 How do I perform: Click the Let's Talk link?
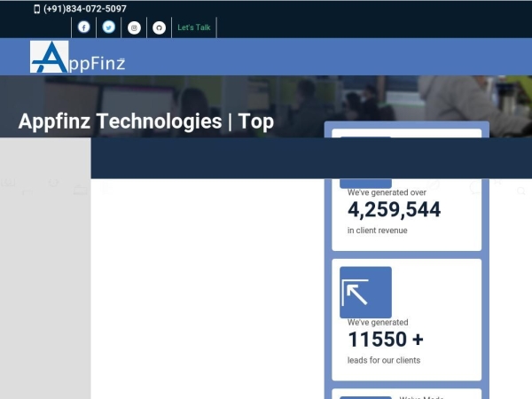click(194, 27)
